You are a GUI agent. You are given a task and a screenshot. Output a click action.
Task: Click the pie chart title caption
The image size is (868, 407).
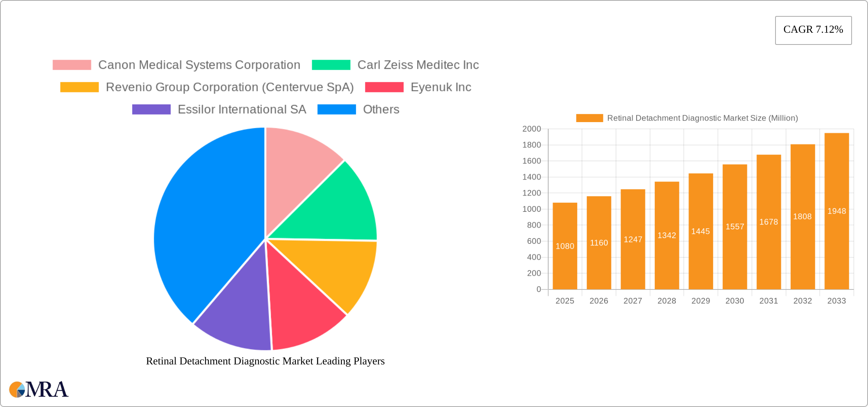(265, 361)
